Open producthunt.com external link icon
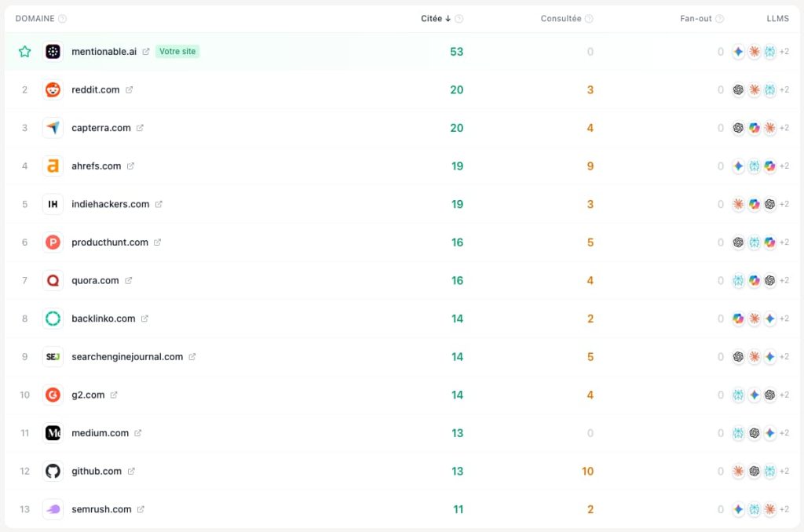Image resolution: width=804 pixels, height=532 pixels. (x=157, y=242)
